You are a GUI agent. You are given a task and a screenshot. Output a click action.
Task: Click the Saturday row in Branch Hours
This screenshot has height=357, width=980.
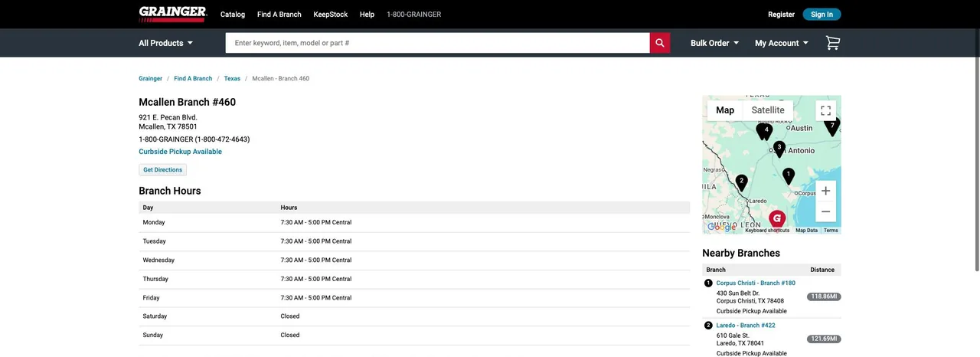[x=414, y=316]
